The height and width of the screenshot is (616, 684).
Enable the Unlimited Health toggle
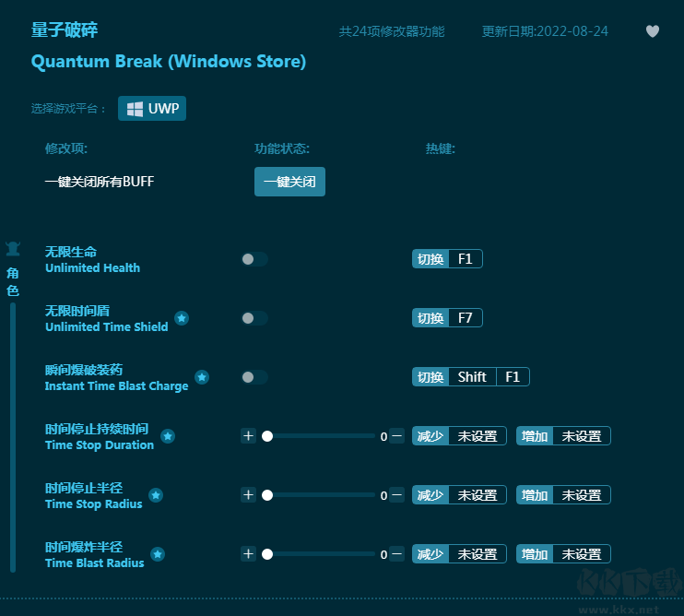tap(254, 259)
